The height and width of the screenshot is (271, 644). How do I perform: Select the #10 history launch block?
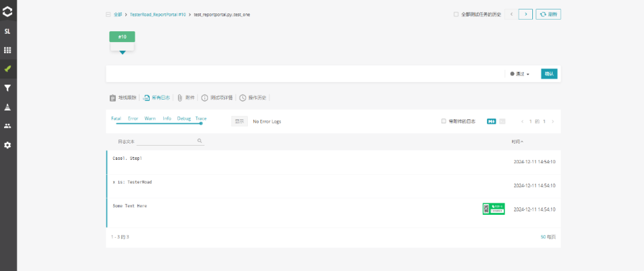click(122, 37)
